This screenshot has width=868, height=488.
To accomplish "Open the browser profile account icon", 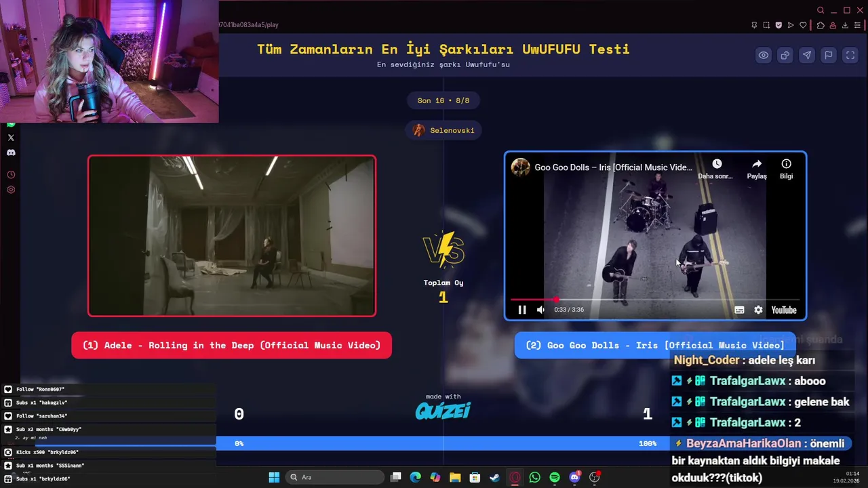I will pos(833,25).
